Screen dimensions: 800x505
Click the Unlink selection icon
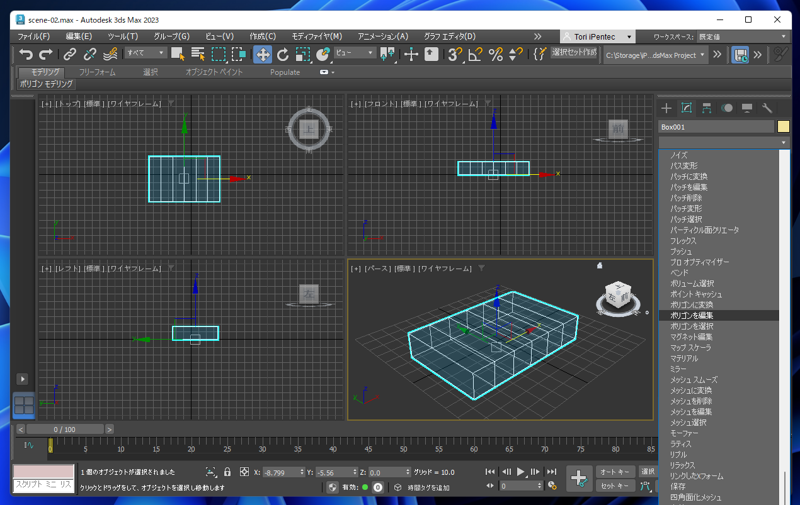90,54
